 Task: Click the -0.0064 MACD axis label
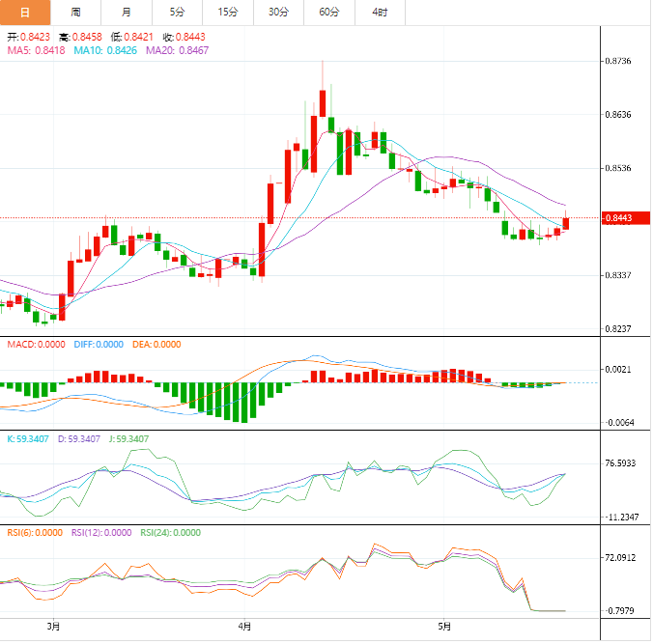(x=619, y=423)
